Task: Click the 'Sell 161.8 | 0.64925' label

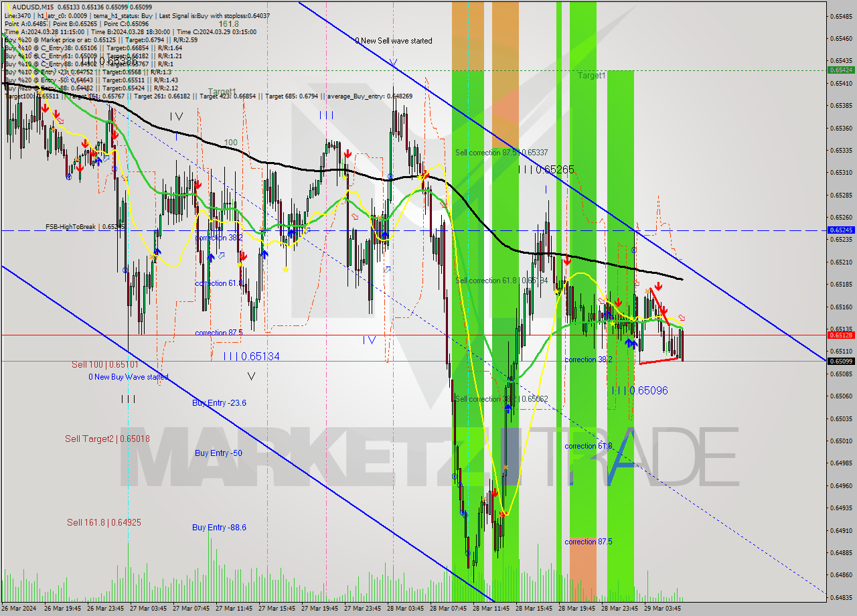Action: click(104, 522)
